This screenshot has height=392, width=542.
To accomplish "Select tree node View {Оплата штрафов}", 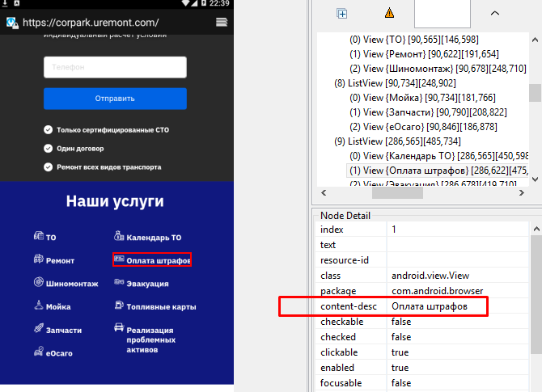I will pos(438,171).
